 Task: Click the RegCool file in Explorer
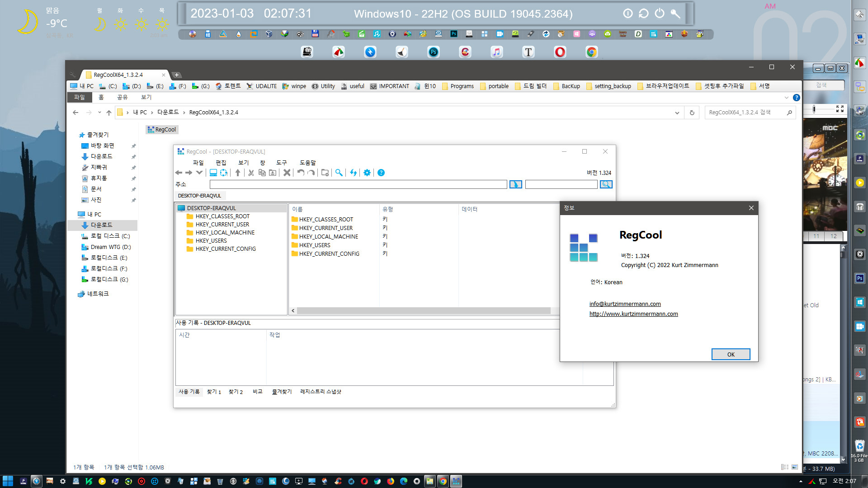coord(162,130)
